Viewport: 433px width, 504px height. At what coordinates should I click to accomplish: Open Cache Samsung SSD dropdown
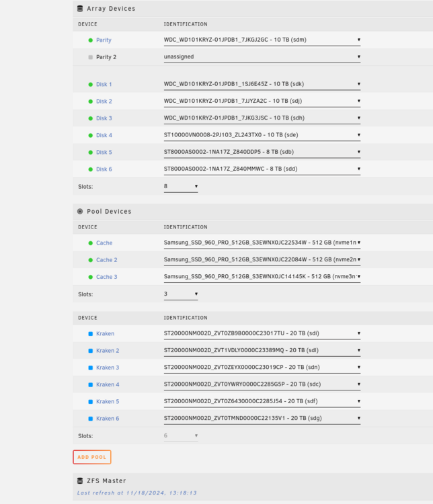coord(262,243)
